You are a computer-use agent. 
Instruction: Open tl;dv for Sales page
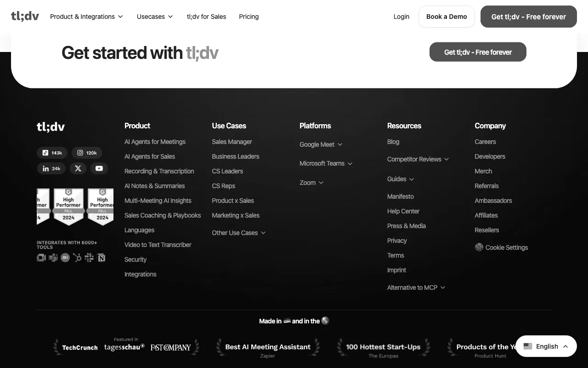(x=206, y=17)
